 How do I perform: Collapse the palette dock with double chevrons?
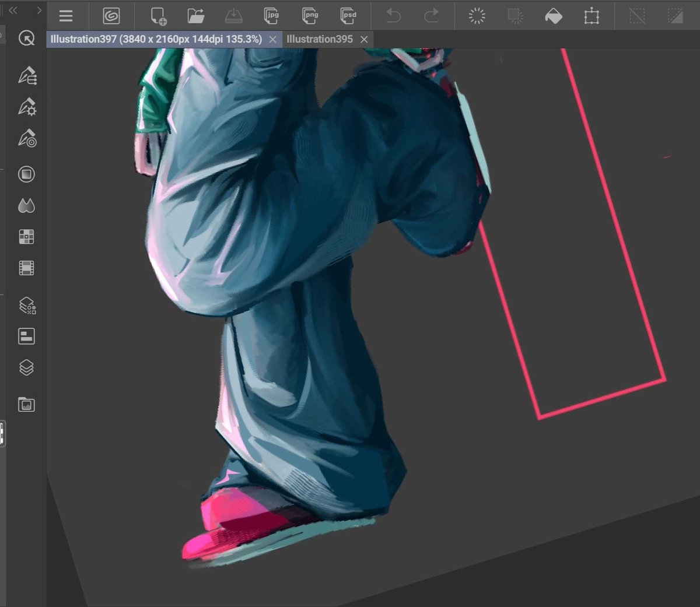click(13, 10)
